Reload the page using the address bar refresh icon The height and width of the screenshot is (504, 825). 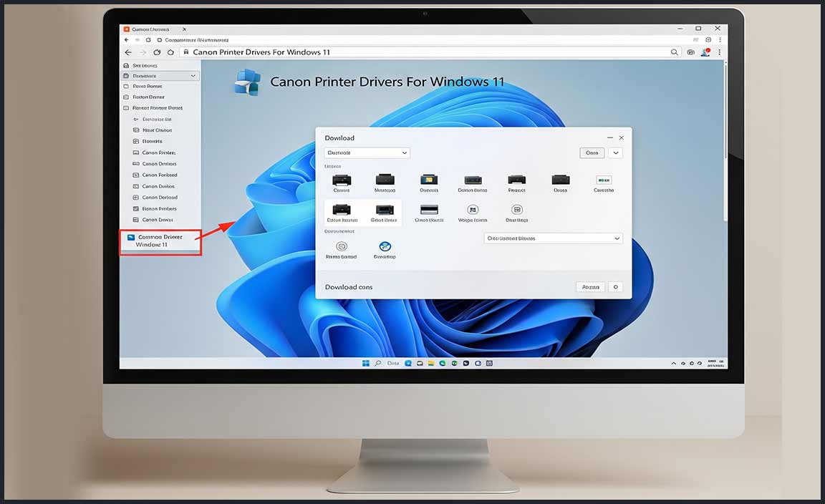coord(157,52)
